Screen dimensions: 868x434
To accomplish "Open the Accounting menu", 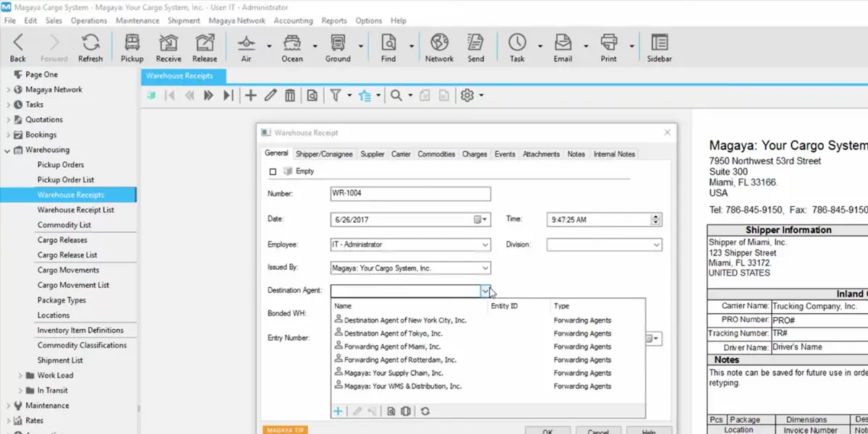I will (293, 20).
